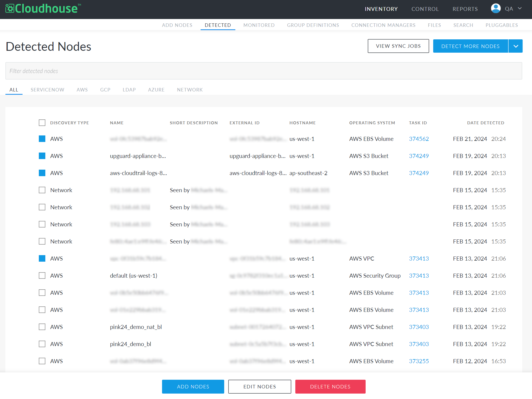Check the pink24_demo_bl row checkbox

(x=42, y=344)
